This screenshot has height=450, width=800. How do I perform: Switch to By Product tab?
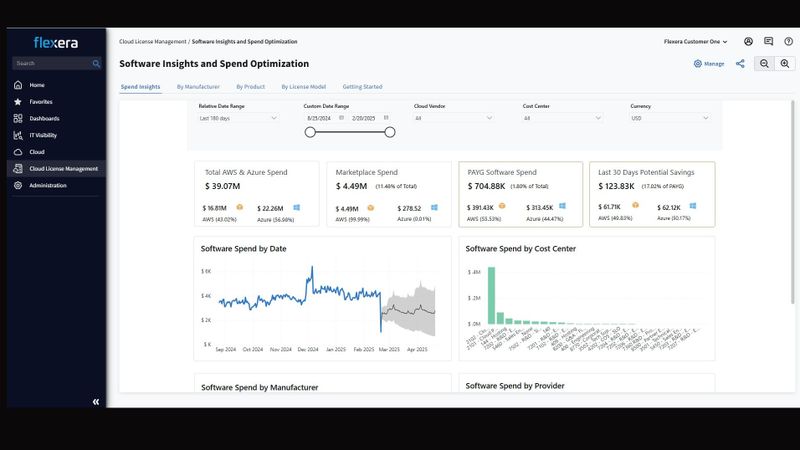(251, 87)
